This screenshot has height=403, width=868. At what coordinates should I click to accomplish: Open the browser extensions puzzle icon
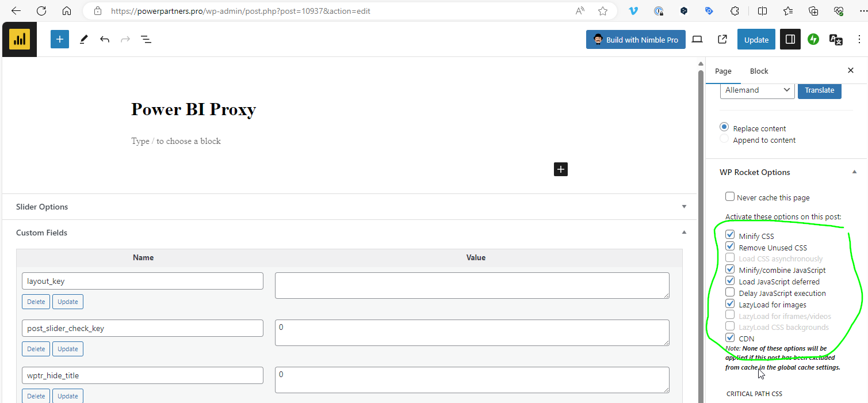[735, 11]
